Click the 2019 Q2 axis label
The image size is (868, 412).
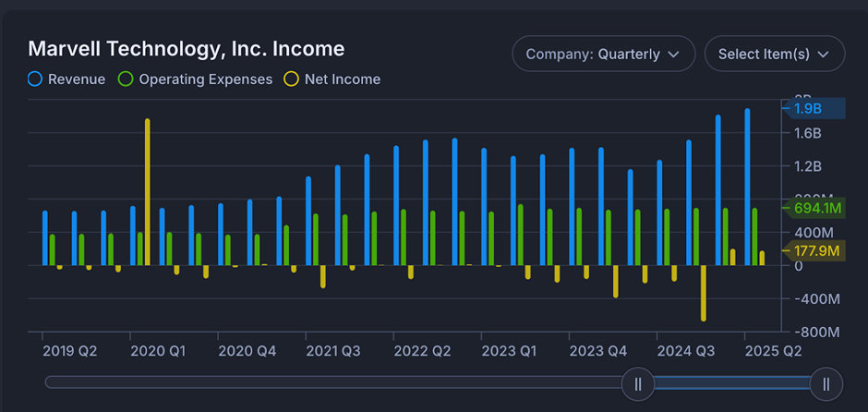[x=70, y=351]
